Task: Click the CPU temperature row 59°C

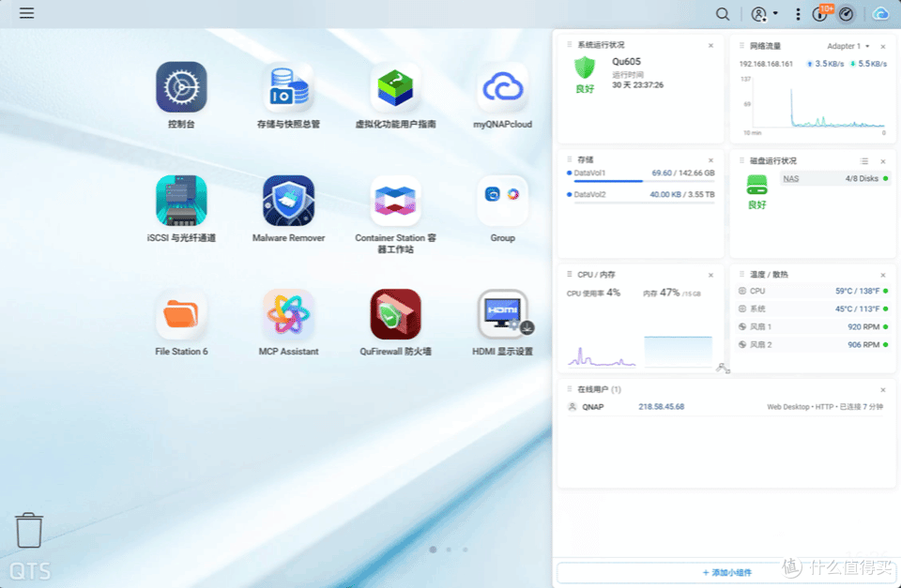Action: coord(813,291)
